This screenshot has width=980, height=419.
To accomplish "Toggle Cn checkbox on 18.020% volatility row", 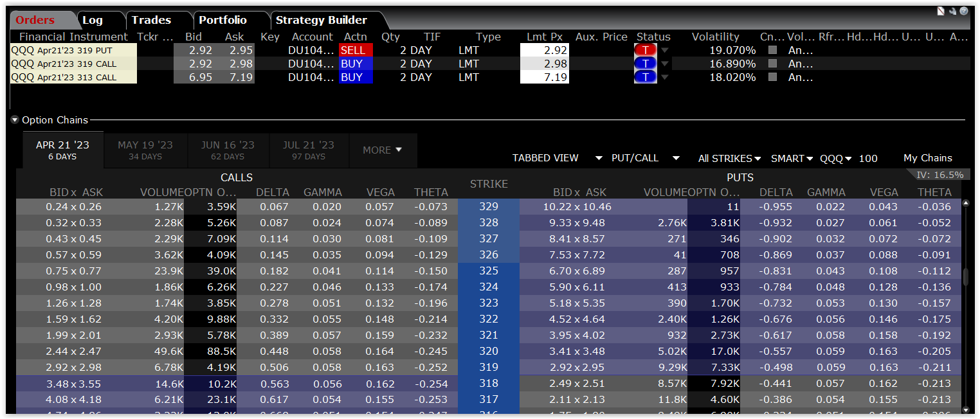I will pos(772,77).
